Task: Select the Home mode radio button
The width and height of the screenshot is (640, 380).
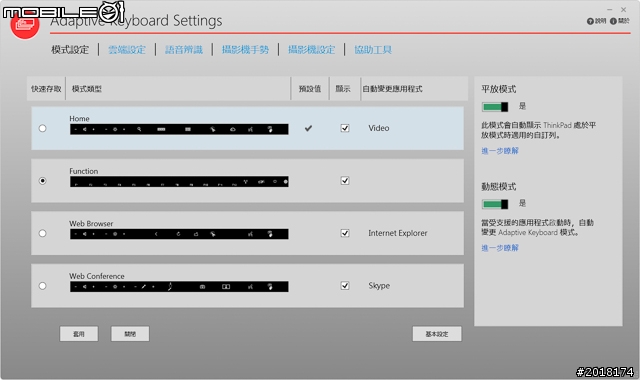Action: pos(42,128)
